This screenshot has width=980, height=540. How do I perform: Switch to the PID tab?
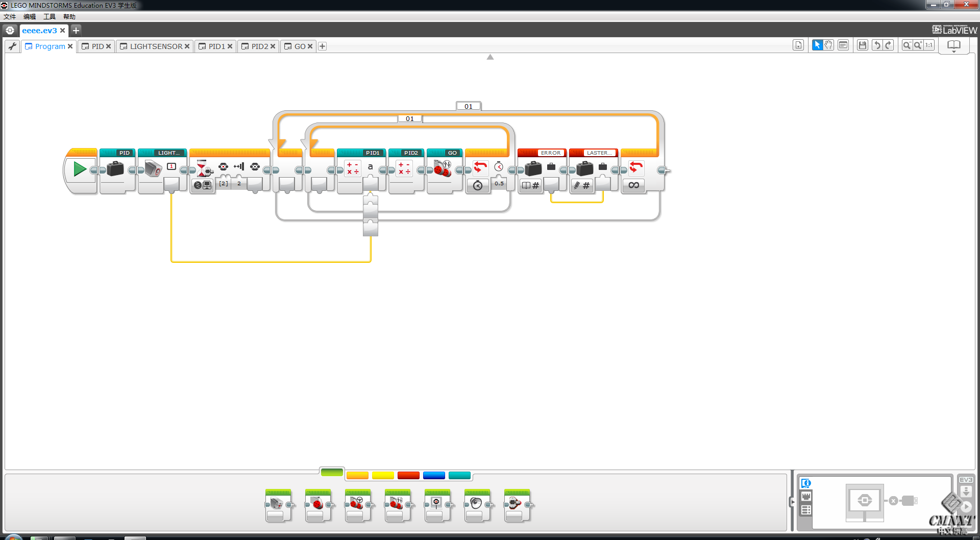click(x=97, y=46)
